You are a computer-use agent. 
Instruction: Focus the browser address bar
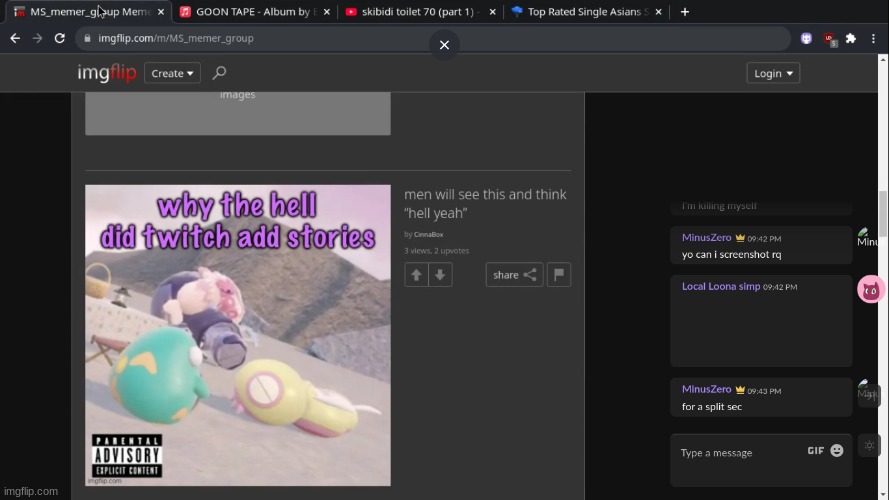433,38
